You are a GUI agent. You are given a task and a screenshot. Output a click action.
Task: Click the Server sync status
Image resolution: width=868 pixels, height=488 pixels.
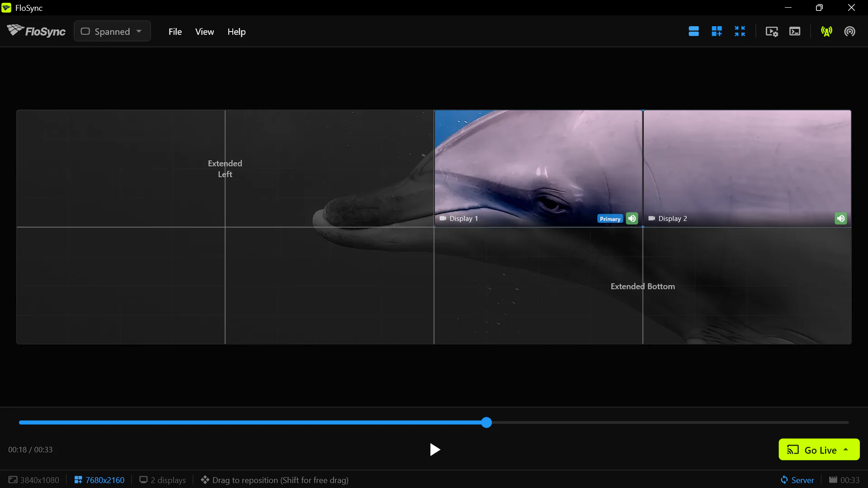pyautogui.click(x=797, y=480)
